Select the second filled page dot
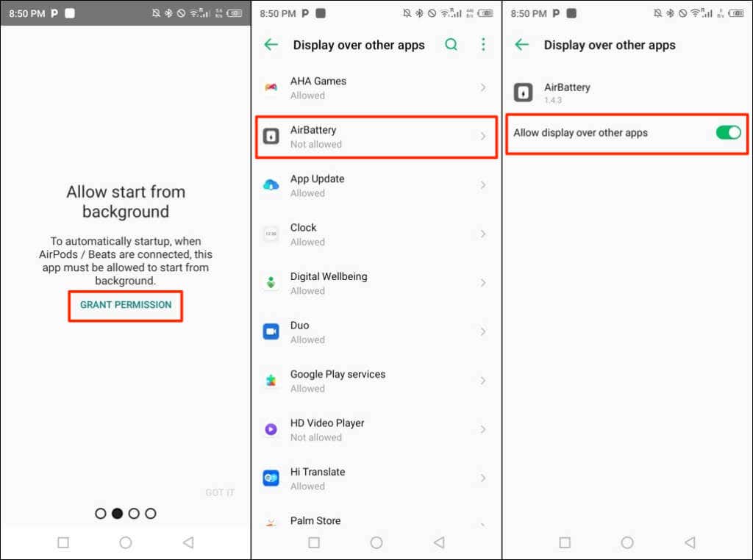The width and height of the screenshot is (753, 560). [x=117, y=514]
